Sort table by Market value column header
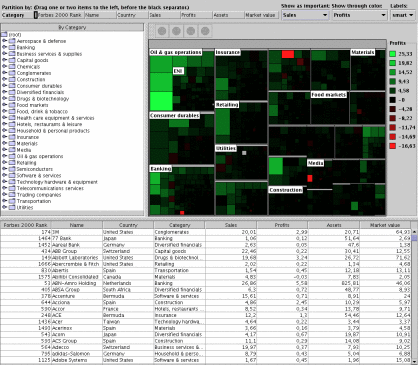 point(385,225)
